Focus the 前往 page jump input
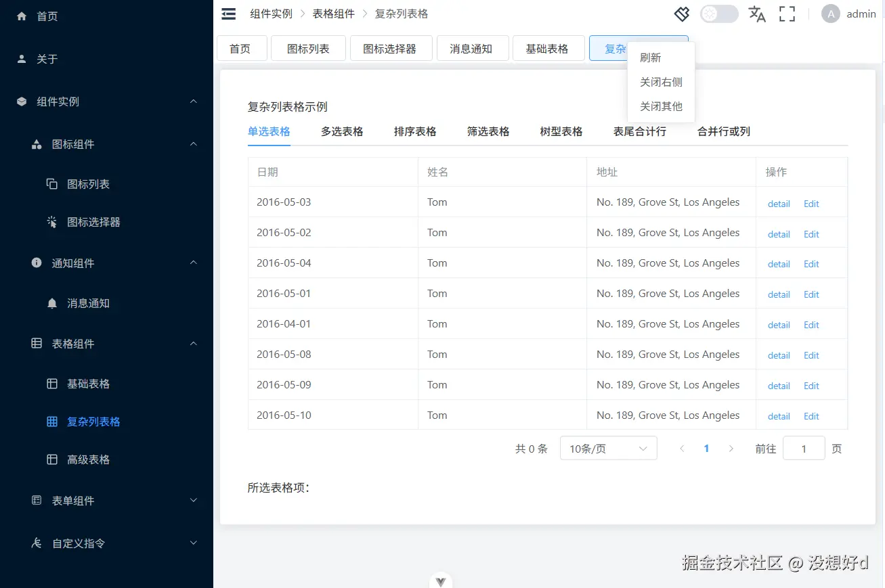This screenshot has width=885, height=588. 804,449
